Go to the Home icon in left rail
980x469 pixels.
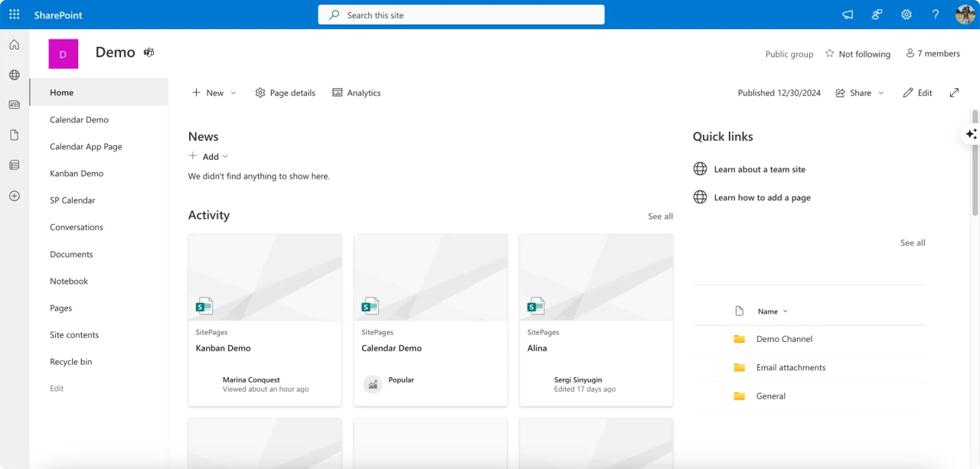tap(14, 44)
